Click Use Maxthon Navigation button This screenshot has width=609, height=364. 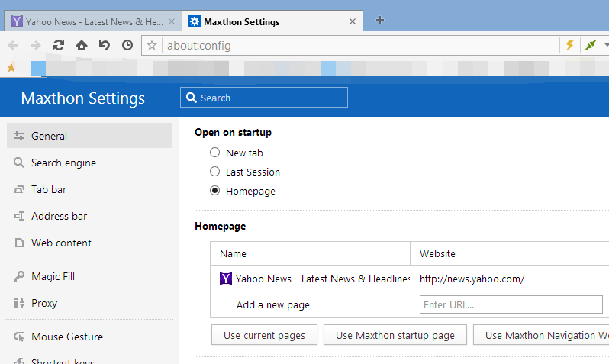point(541,335)
